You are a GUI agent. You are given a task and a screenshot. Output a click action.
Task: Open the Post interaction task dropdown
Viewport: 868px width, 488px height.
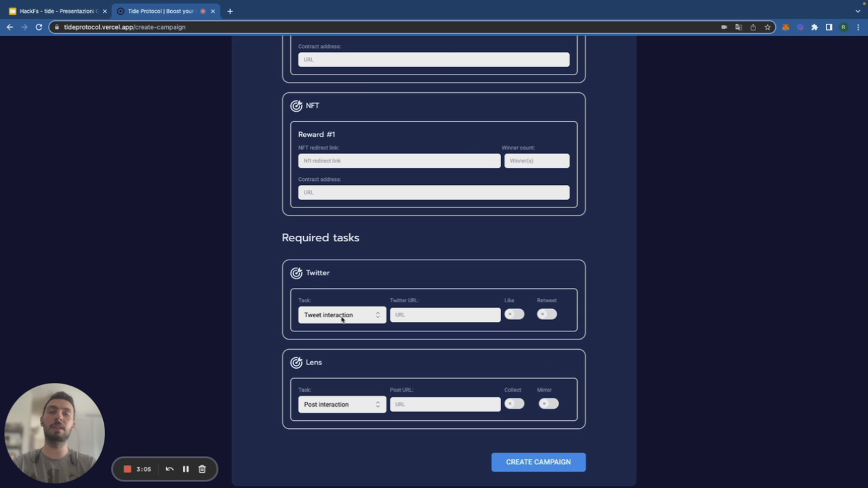point(342,405)
